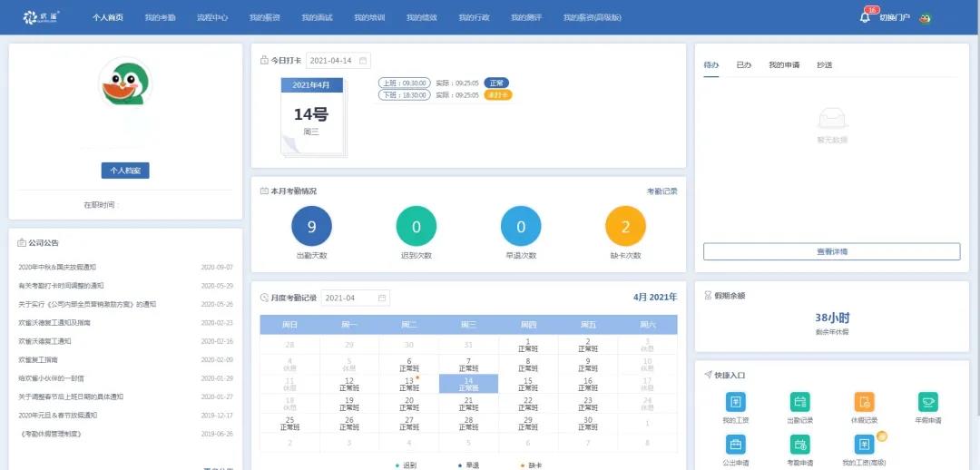Click the notification bell icon
This screenshot has width=980, height=470.
click(865, 17)
